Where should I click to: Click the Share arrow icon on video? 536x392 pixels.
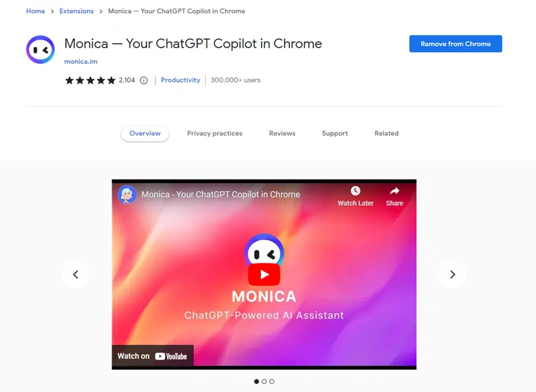point(395,191)
